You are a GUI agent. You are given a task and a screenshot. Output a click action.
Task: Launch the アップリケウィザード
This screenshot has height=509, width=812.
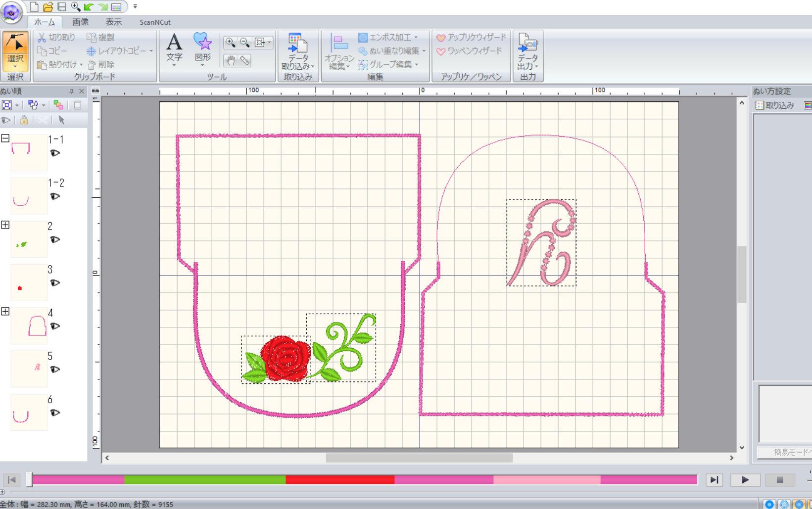click(471, 38)
